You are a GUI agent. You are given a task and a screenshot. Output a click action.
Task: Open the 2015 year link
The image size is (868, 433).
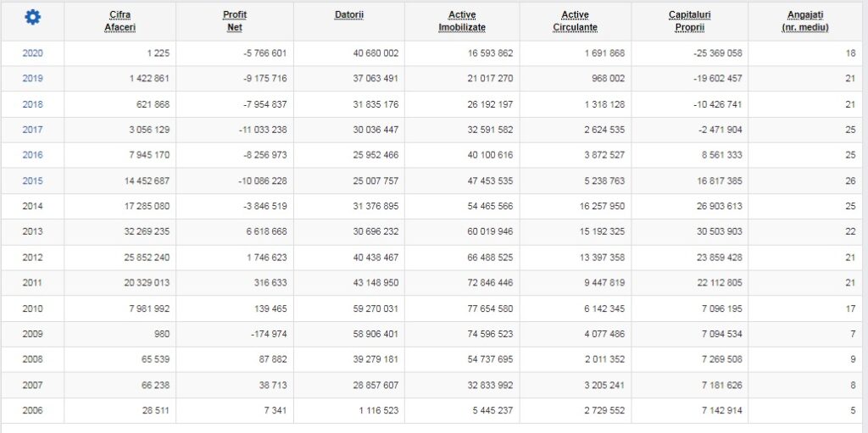pyautogui.click(x=32, y=181)
